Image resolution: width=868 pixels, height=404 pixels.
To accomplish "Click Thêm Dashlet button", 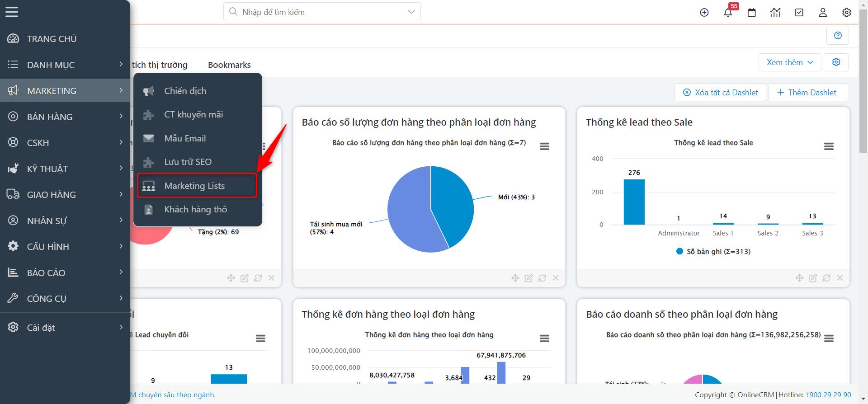I will click(808, 92).
